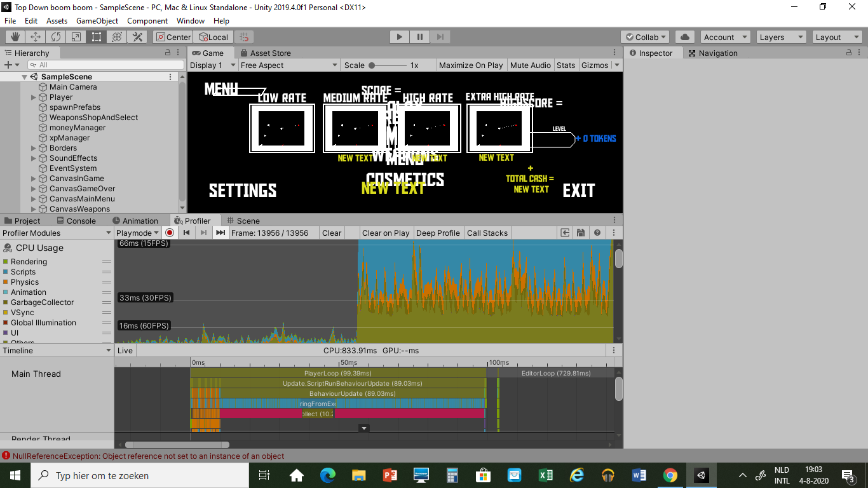This screenshot has width=868, height=488.
Task: Click the Hierarchy search field
Action: coord(106,65)
